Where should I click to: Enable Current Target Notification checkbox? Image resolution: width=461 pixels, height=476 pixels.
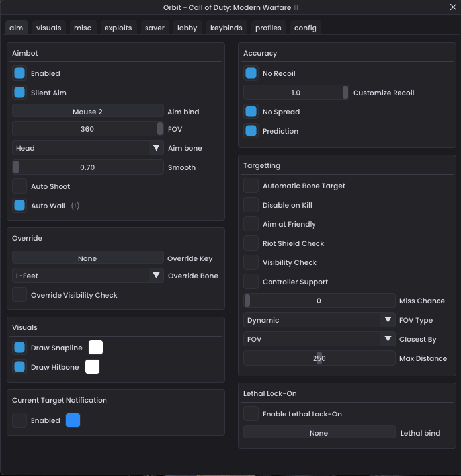click(19, 420)
